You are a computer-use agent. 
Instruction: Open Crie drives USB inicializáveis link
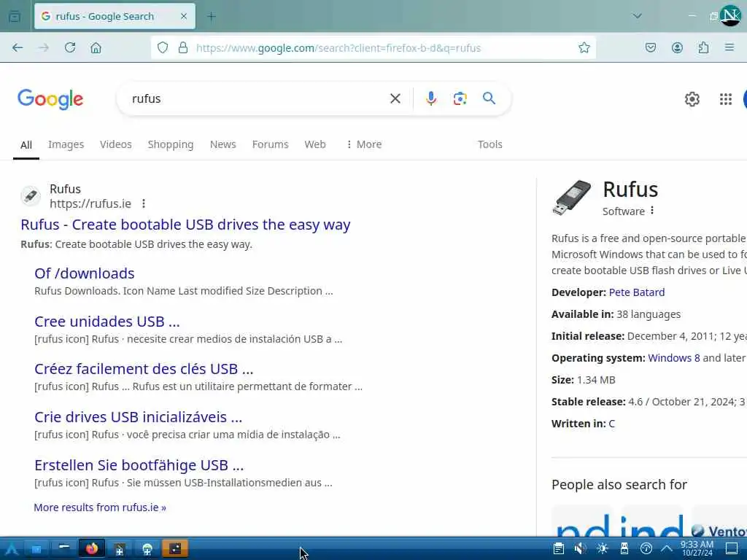click(138, 417)
